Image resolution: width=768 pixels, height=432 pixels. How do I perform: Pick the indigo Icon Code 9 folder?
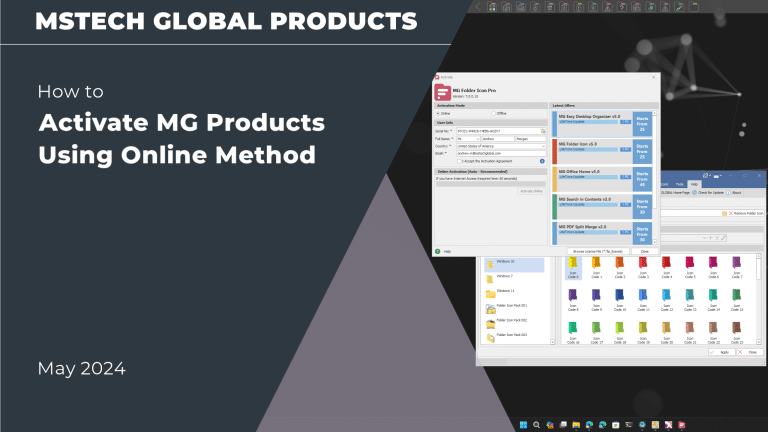596,300
